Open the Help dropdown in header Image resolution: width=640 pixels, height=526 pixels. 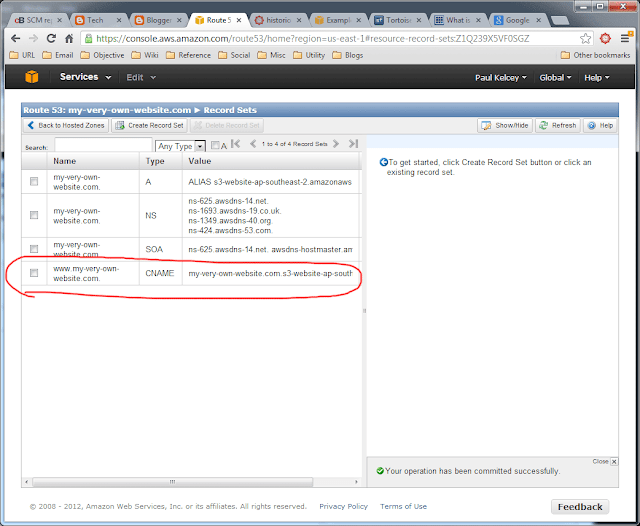coord(597,78)
